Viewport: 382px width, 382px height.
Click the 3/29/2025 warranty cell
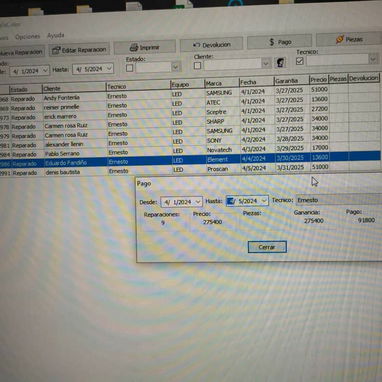(x=292, y=148)
